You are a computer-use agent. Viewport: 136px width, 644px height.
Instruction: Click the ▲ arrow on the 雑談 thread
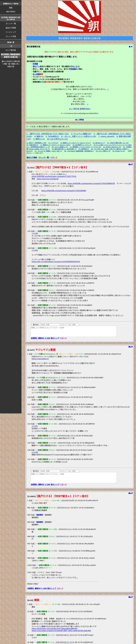click(131, 597)
